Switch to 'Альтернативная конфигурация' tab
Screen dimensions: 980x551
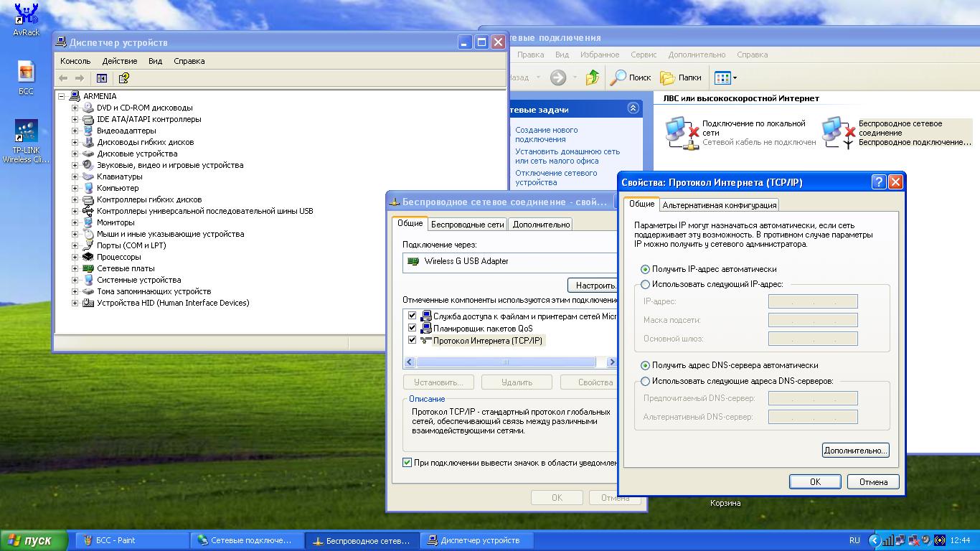[x=719, y=205]
